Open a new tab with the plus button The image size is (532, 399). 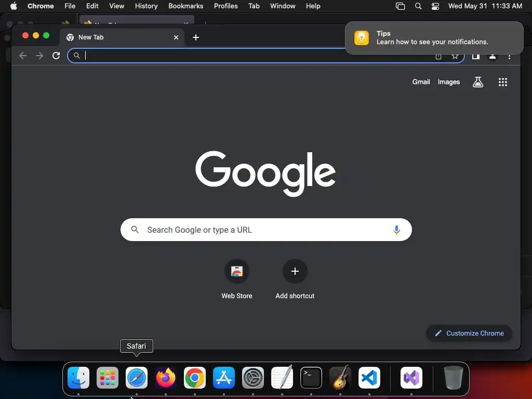pos(196,37)
